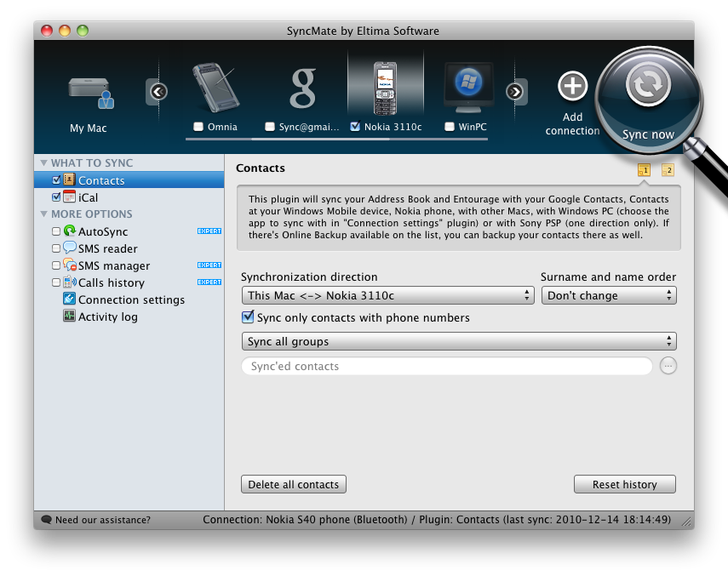Toggle Sync only contacts with phone numbers
This screenshot has width=728, height=576.
(249, 317)
